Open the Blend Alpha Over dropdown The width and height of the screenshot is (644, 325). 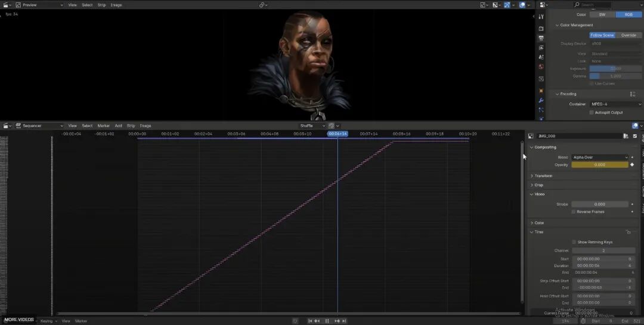click(x=600, y=157)
